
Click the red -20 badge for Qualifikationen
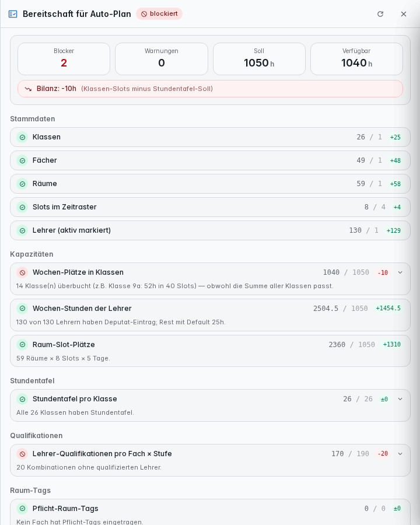[383, 454]
